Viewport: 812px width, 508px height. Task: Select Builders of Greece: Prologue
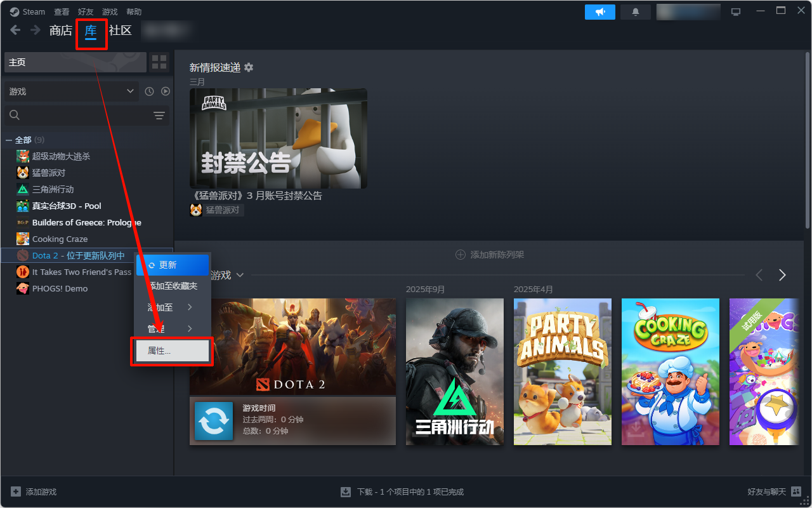point(87,222)
